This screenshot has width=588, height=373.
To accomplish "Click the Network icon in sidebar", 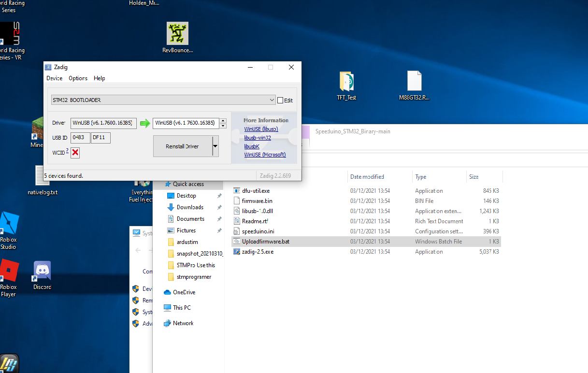I will [x=167, y=323].
